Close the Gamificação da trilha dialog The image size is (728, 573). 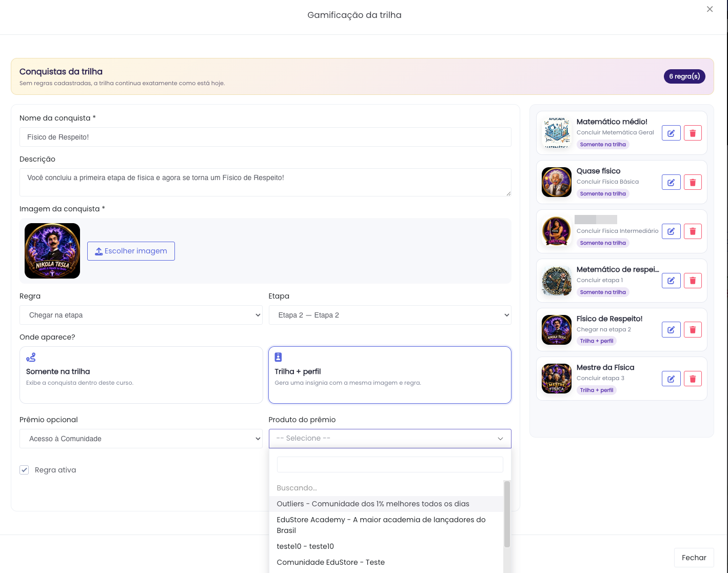click(x=710, y=9)
